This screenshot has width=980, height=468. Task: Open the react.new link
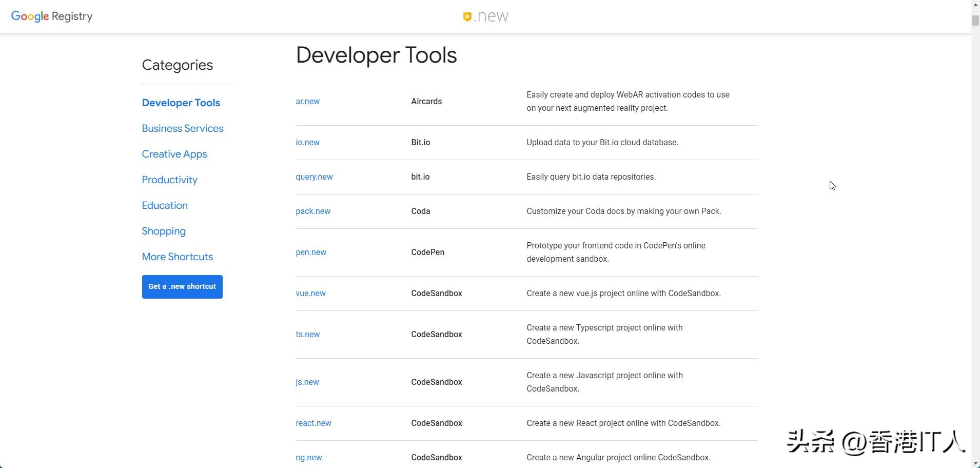pyautogui.click(x=313, y=423)
